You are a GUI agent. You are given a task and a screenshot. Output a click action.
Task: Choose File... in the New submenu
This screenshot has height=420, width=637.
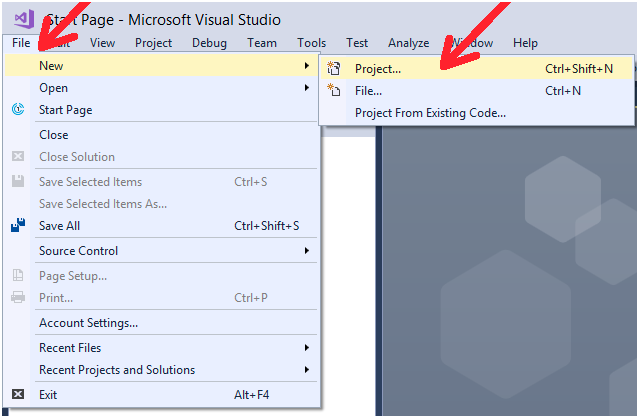477,91
